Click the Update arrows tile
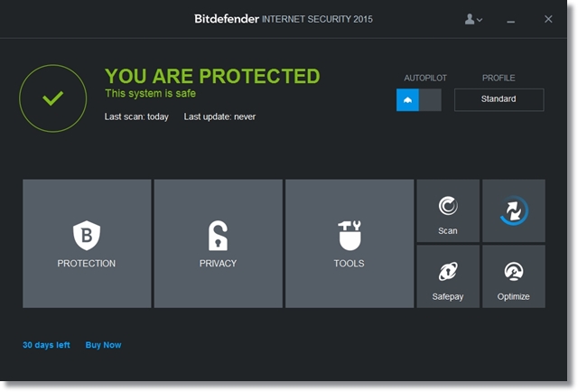 (x=514, y=211)
